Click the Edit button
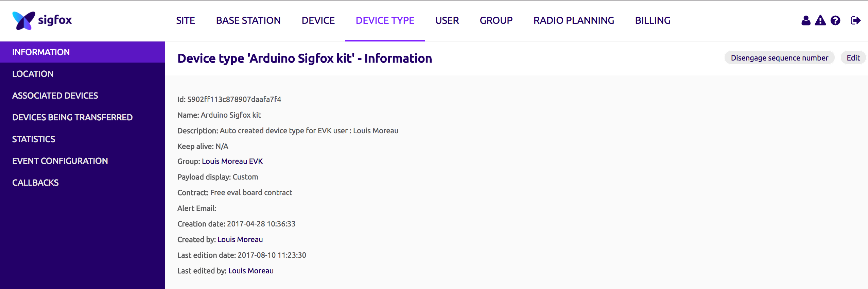Screen dimensions: 868x289 pos(853,58)
